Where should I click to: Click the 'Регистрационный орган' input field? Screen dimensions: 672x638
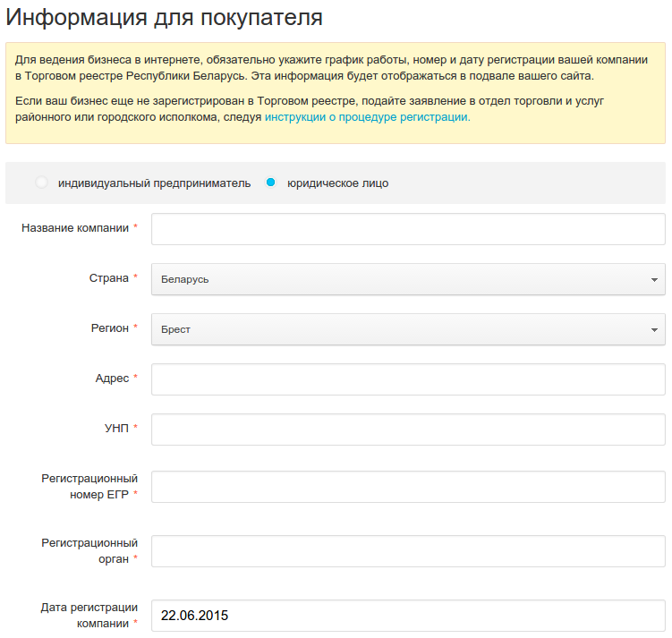(x=408, y=551)
